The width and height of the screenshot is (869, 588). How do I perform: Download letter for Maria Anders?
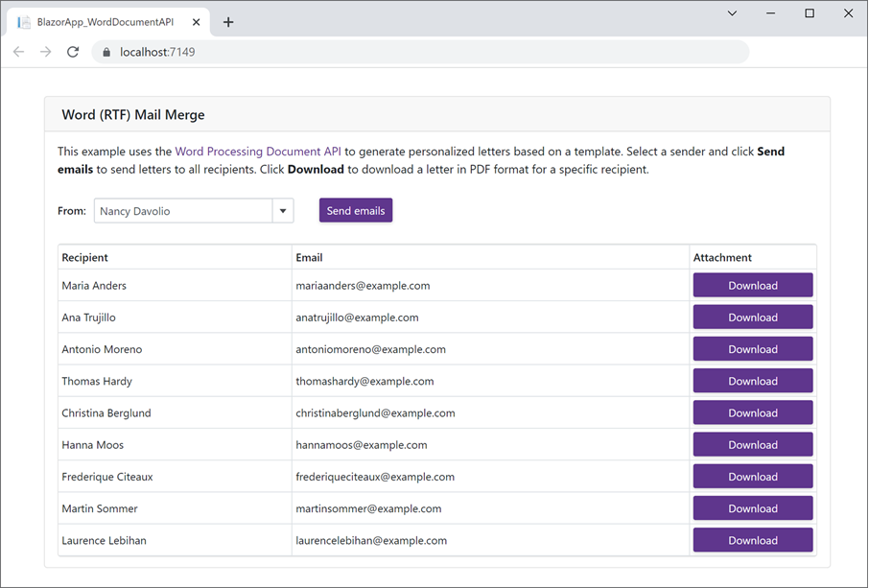pos(753,286)
